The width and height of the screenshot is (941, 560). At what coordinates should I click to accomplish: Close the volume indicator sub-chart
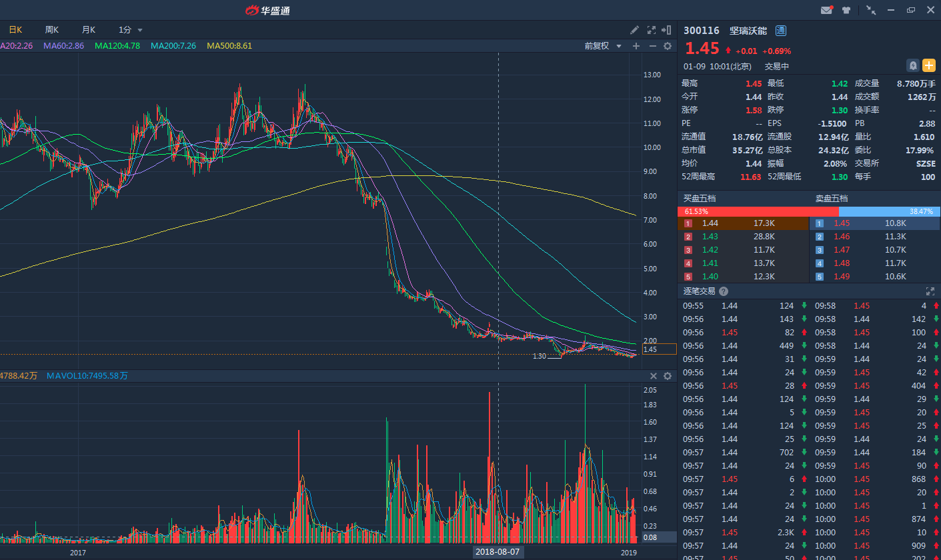coord(654,376)
